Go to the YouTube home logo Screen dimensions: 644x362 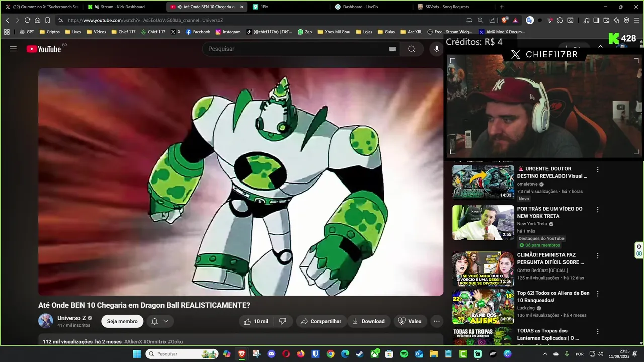click(x=44, y=49)
